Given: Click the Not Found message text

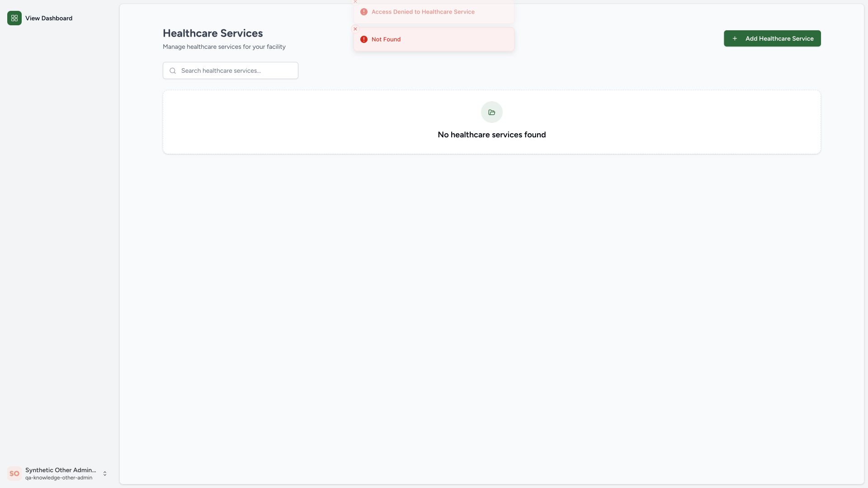Looking at the screenshot, I should click(386, 39).
